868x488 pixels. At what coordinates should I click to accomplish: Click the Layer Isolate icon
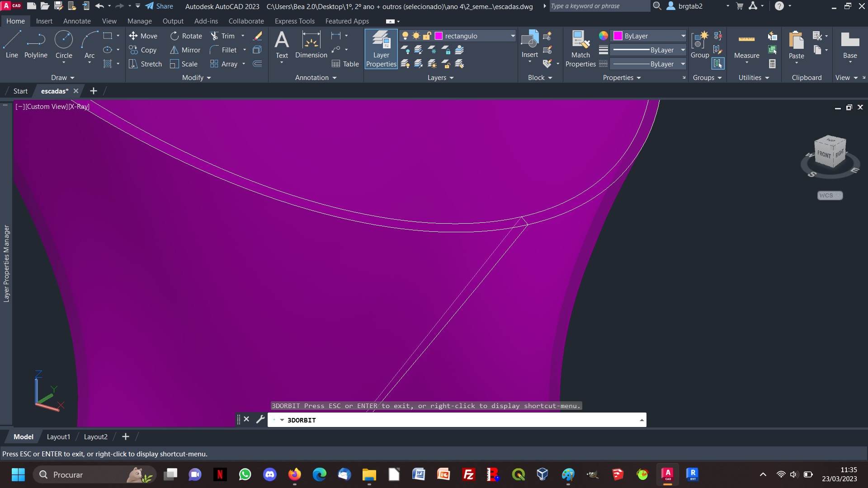point(419,50)
